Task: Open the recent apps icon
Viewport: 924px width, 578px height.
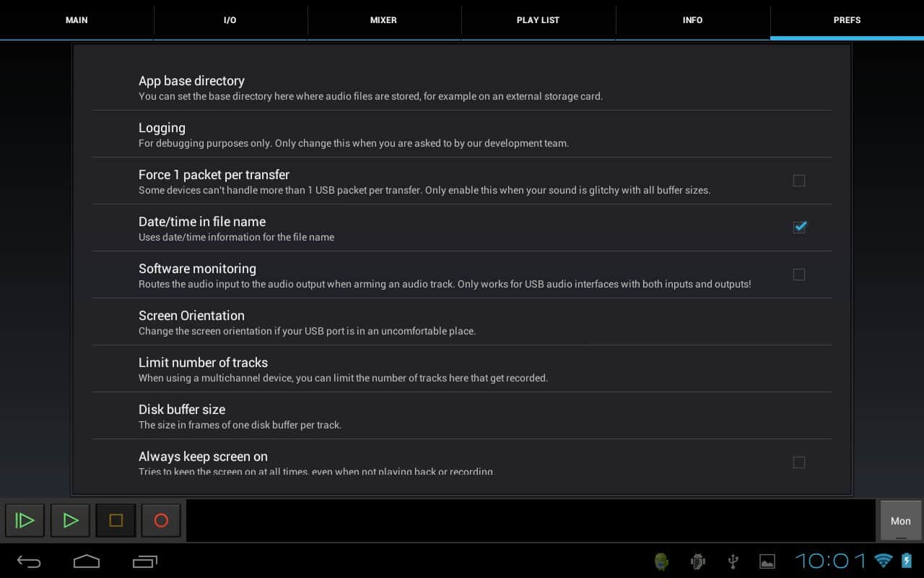Action: click(144, 561)
